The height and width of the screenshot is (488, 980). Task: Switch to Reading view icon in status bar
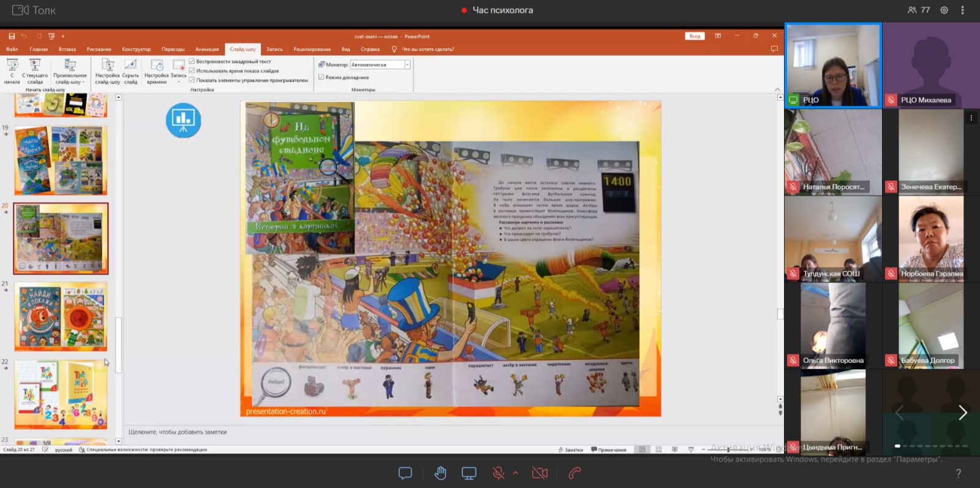click(x=674, y=449)
